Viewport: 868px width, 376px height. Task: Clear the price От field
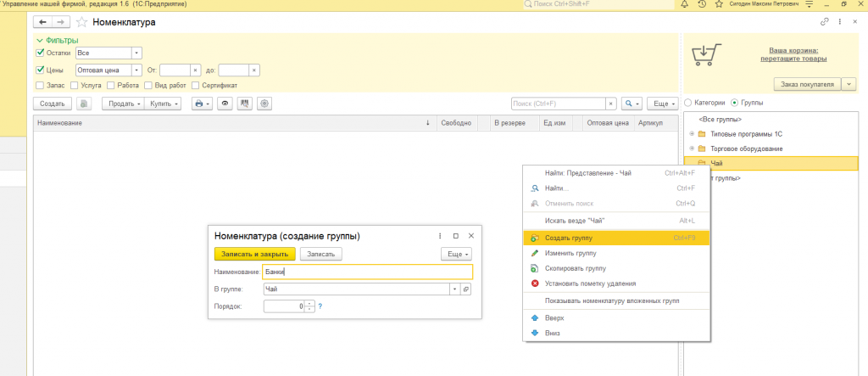[196, 70]
